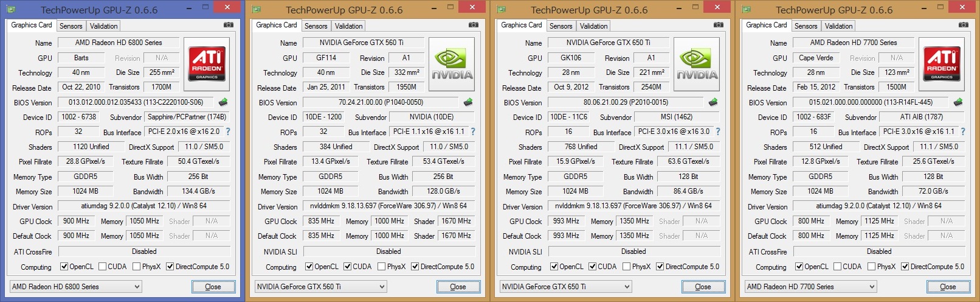Click ATI Radeon logo in HD 7700 window
Screen dimensions: 980x302
[942, 64]
